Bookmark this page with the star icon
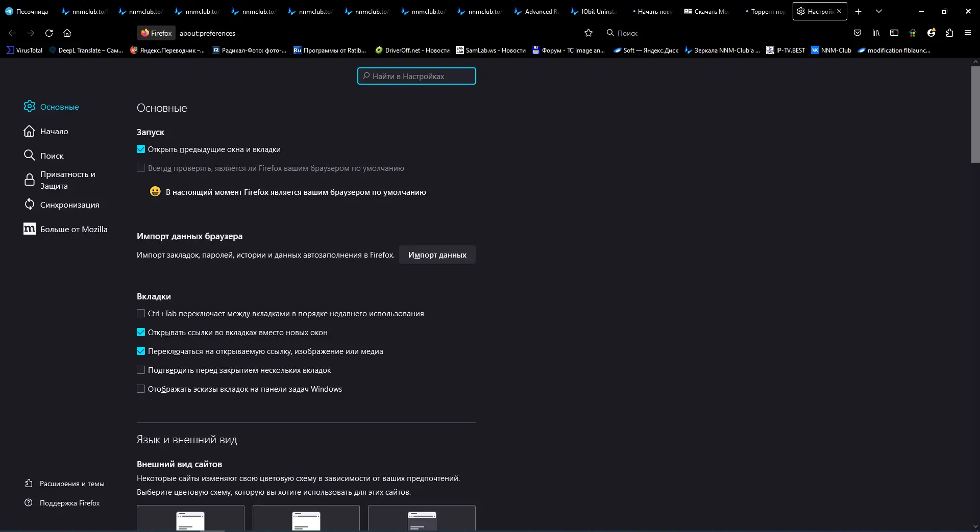Screen dimensions: 980x532 point(589,33)
